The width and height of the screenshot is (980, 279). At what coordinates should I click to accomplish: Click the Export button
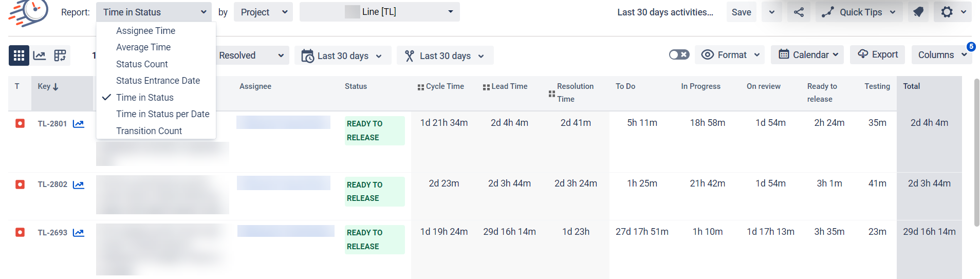878,54
